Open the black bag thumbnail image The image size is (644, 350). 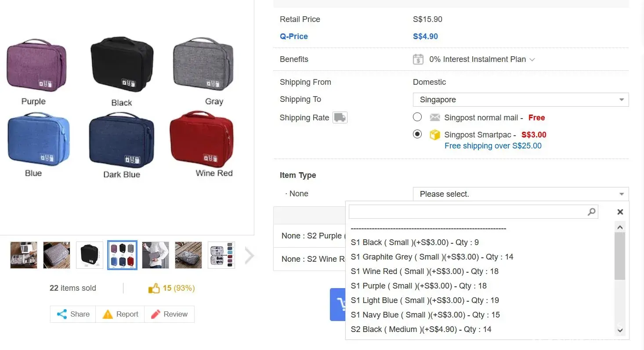(90, 255)
